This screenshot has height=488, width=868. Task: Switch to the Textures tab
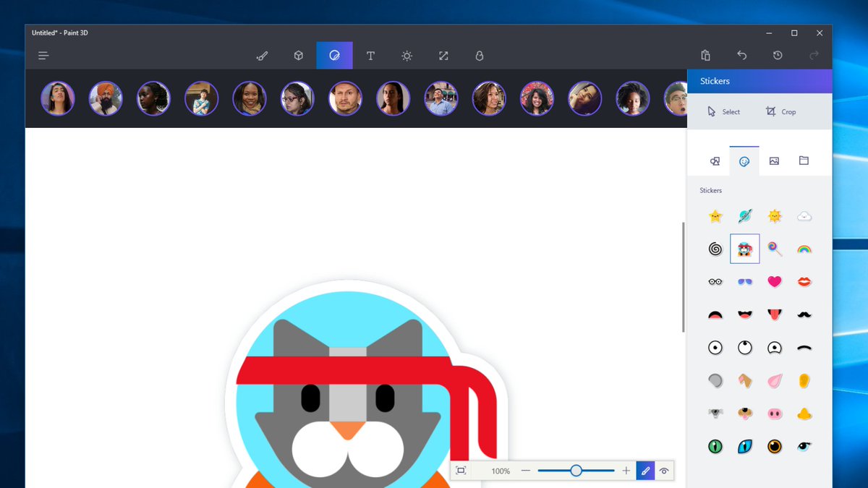pyautogui.click(x=774, y=161)
